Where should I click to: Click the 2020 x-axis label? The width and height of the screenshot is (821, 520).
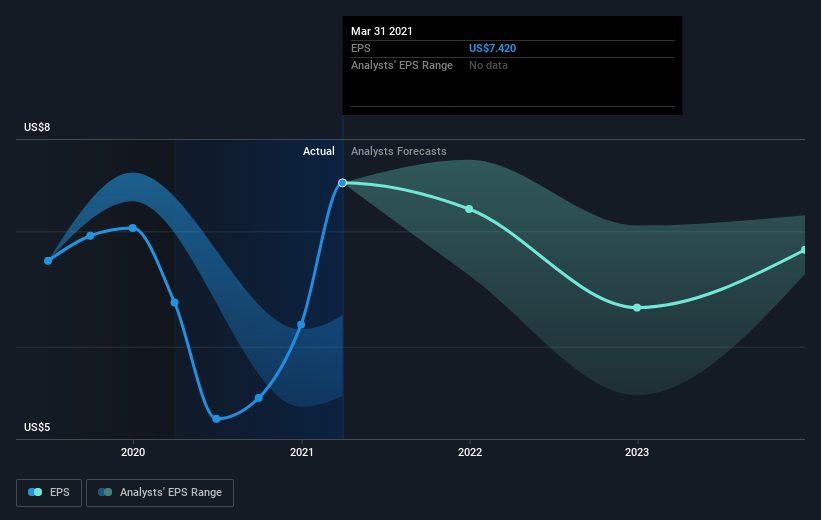pos(133,452)
